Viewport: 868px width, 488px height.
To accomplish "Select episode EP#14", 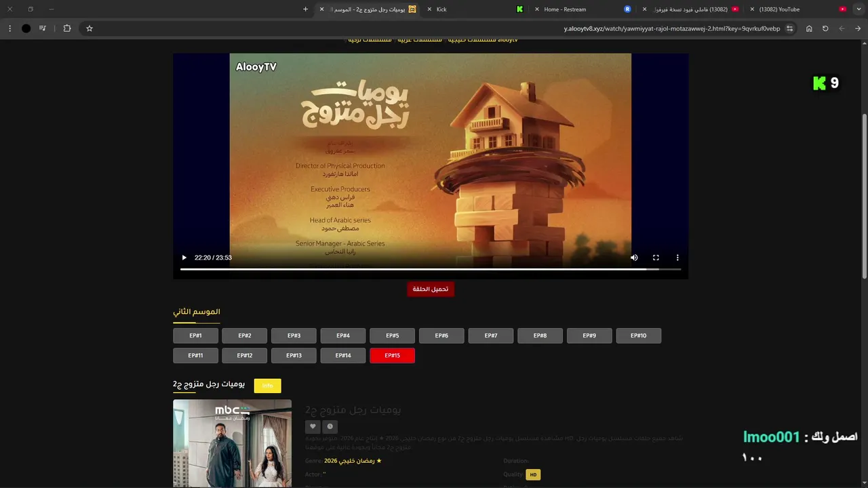I will coord(343,355).
